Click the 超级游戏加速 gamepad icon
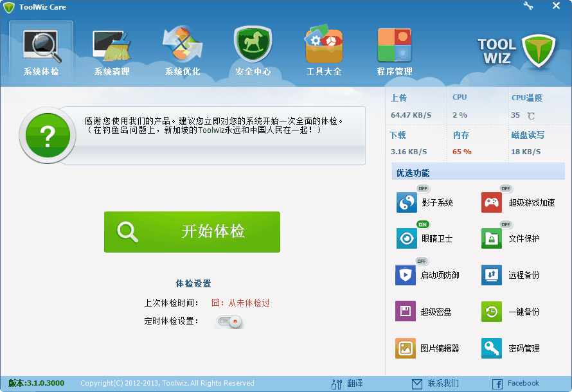This screenshot has height=392, width=572. coord(492,202)
